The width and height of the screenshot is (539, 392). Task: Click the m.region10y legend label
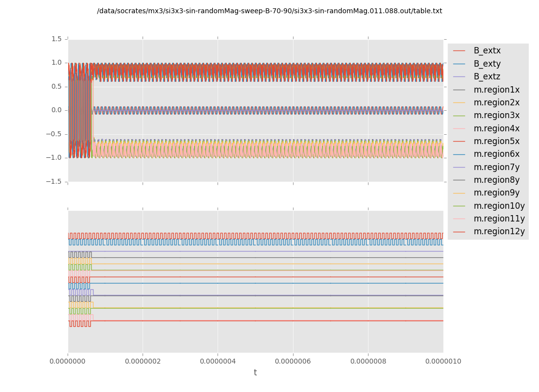[x=499, y=206]
